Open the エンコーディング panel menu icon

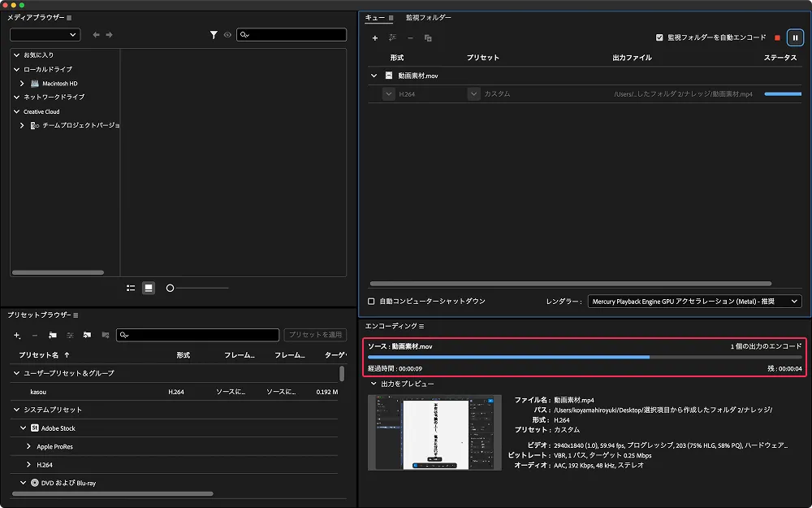pos(421,326)
